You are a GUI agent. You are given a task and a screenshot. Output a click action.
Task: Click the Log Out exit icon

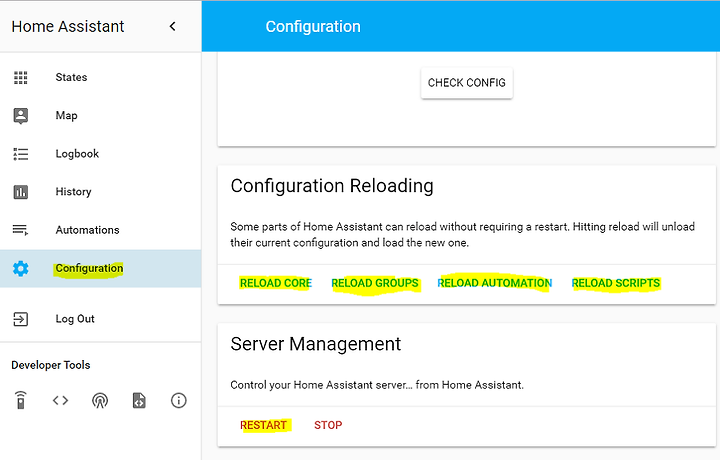pyautogui.click(x=21, y=319)
